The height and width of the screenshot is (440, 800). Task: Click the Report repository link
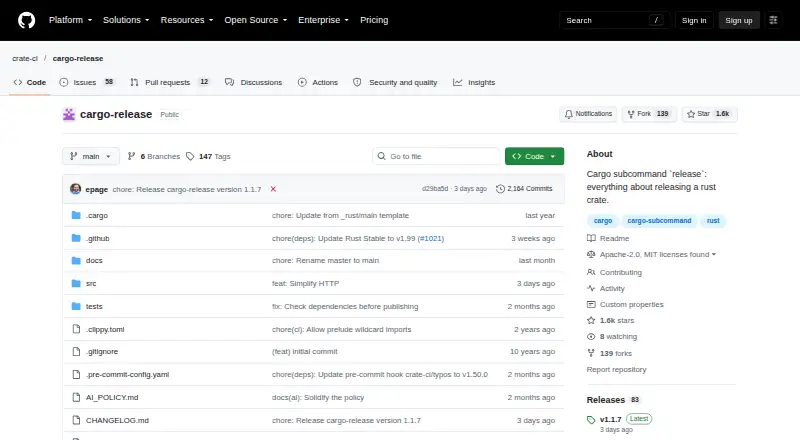click(x=616, y=370)
